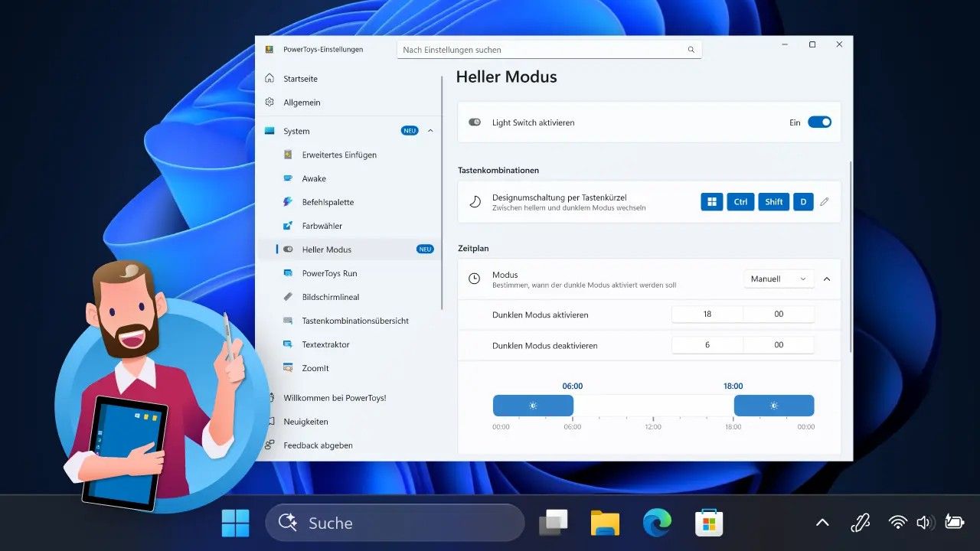Image resolution: width=980 pixels, height=551 pixels.
Task: Open Microsoft Edge from taskbar
Action: pyautogui.click(x=657, y=523)
